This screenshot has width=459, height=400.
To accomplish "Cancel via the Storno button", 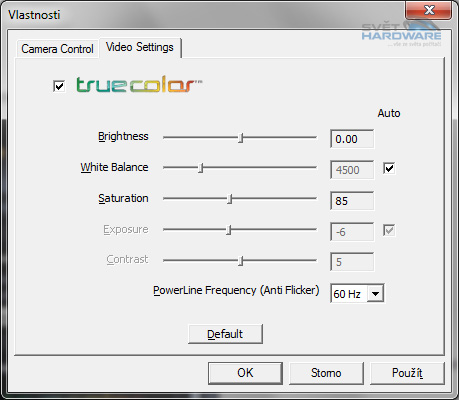I will tap(326, 373).
